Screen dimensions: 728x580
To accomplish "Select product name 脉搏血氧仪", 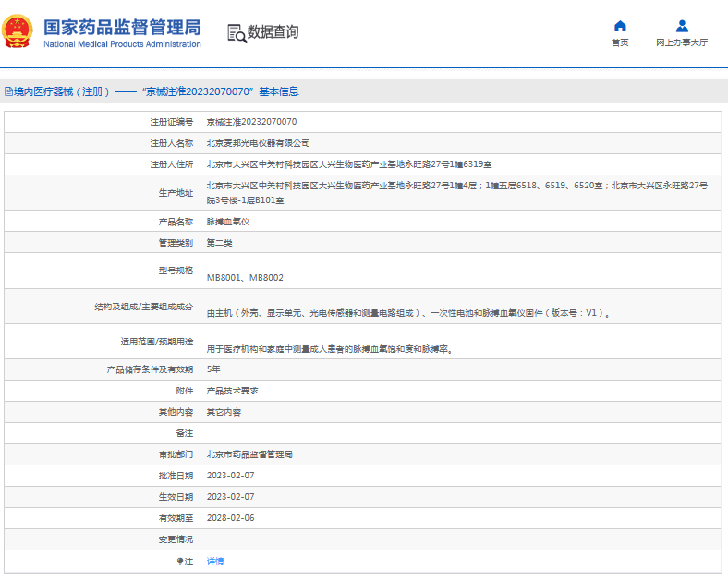I will tap(228, 222).
